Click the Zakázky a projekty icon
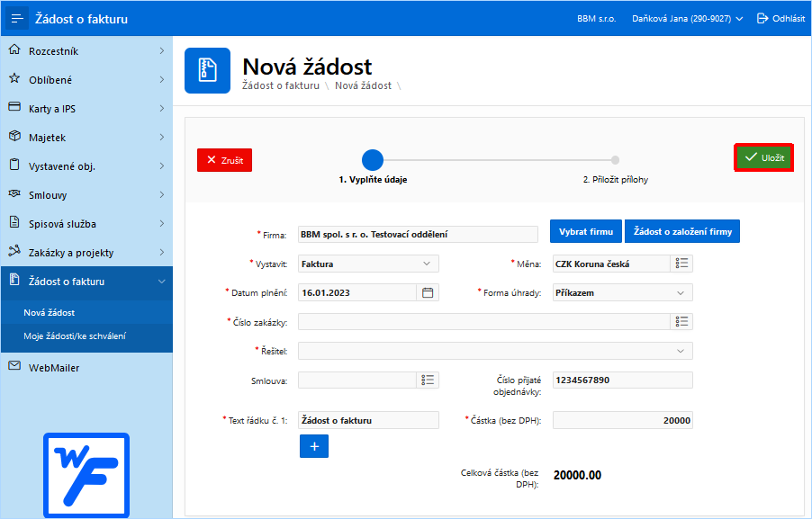The height and width of the screenshot is (519, 812). click(14, 251)
